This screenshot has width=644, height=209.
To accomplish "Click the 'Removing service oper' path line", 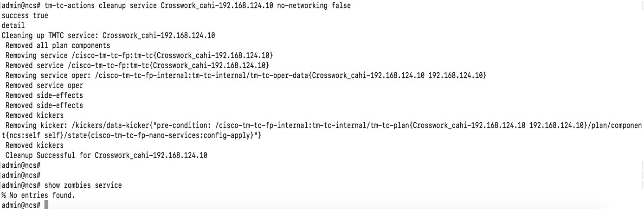I will pos(246,76).
